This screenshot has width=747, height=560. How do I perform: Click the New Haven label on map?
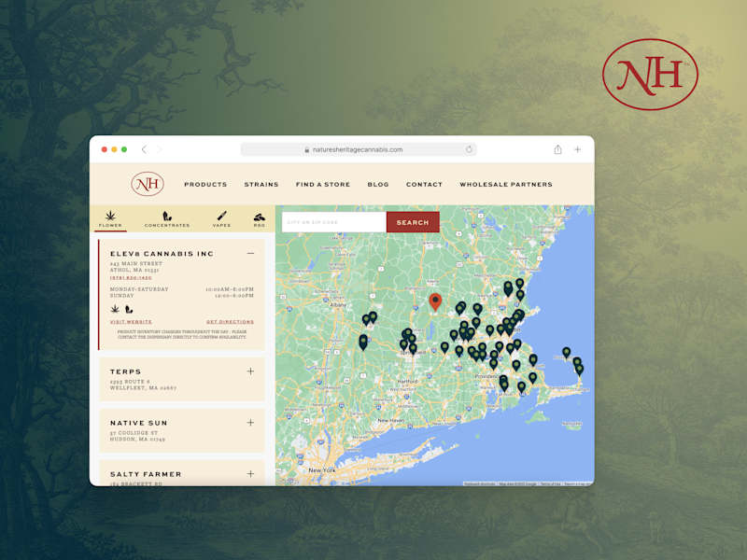[390, 421]
